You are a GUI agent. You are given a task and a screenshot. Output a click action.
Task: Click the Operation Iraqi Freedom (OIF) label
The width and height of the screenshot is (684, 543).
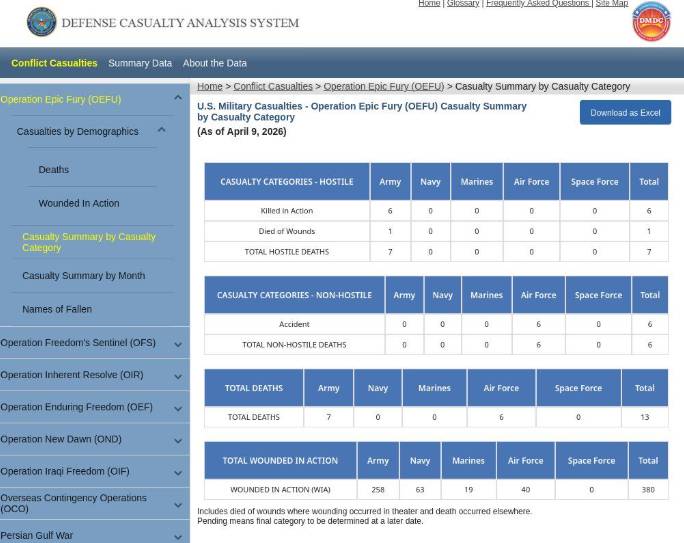click(x=65, y=471)
